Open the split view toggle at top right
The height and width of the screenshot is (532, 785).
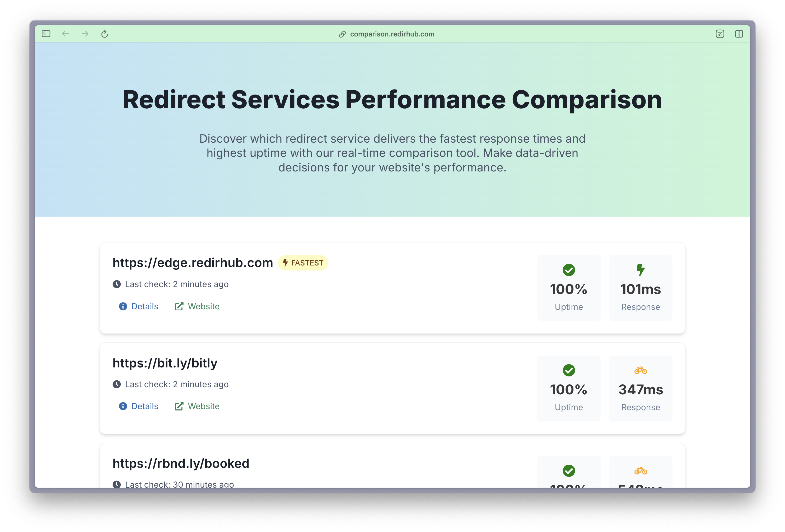(739, 34)
